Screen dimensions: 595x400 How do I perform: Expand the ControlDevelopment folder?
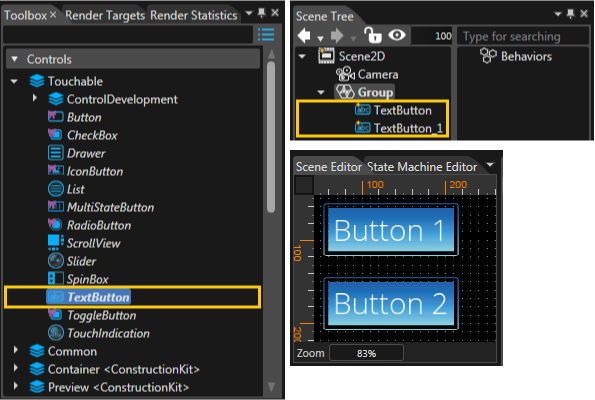coord(35,99)
